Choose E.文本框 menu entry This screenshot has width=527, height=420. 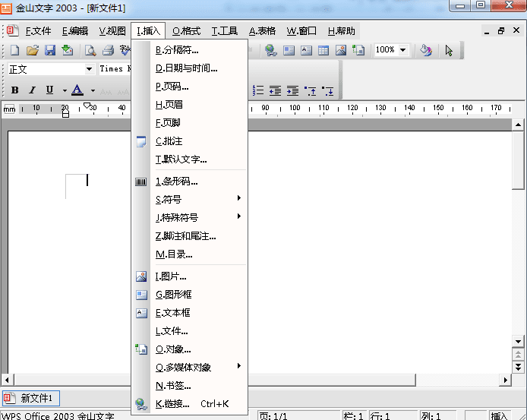point(191,313)
